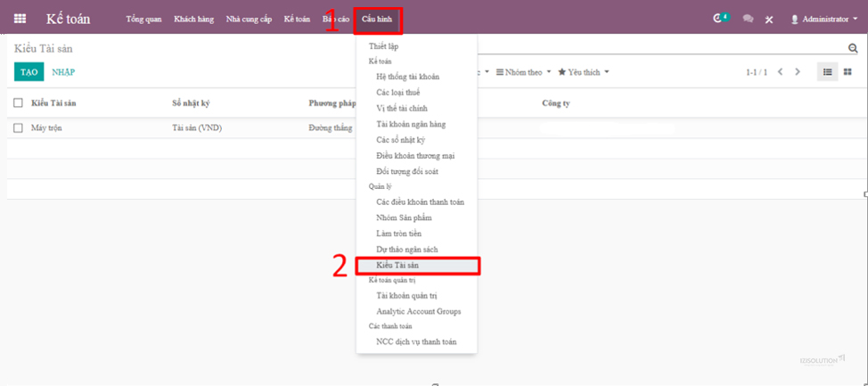Click the debug tools icon
This screenshot has height=386, width=868.
pyautogui.click(x=769, y=20)
